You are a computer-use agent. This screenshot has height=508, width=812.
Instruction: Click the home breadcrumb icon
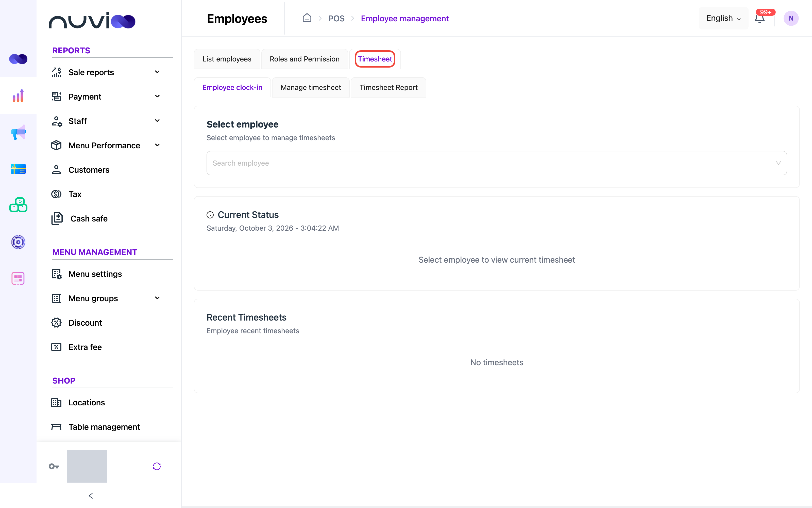pyautogui.click(x=307, y=18)
